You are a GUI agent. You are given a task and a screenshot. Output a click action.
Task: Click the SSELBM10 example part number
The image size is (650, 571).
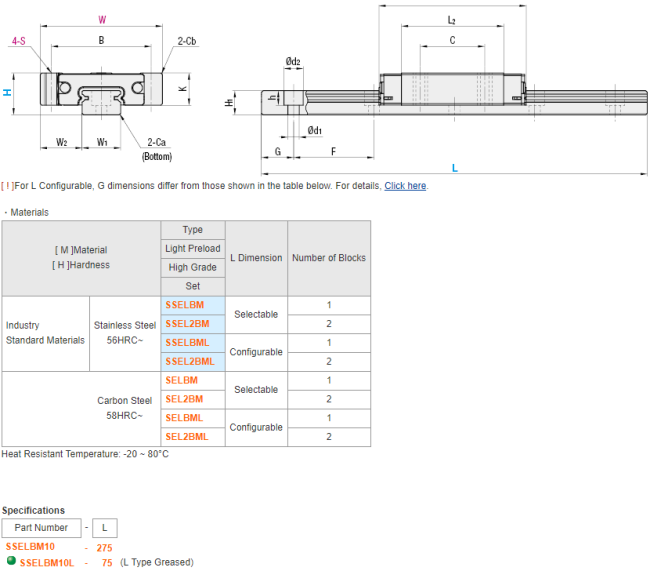(x=30, y=547)
